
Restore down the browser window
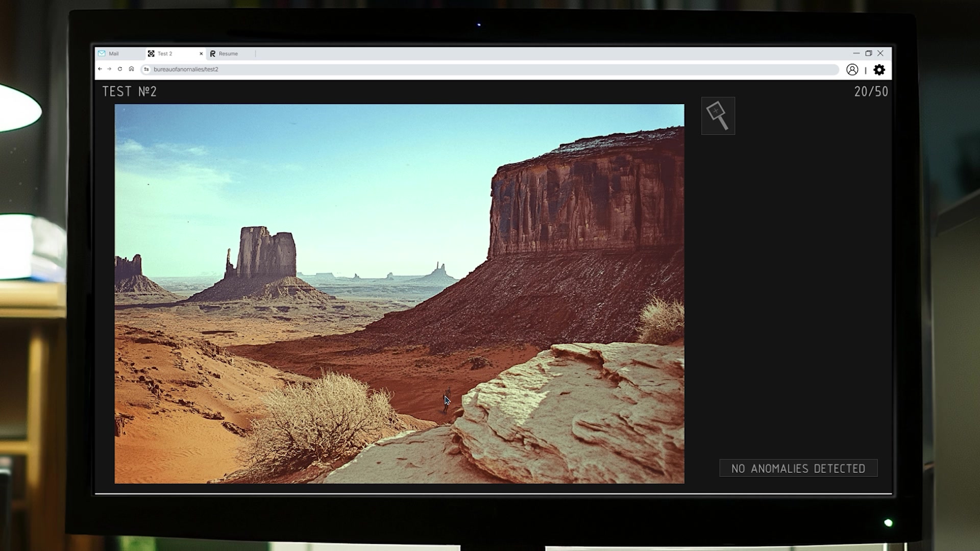[868, 53]
